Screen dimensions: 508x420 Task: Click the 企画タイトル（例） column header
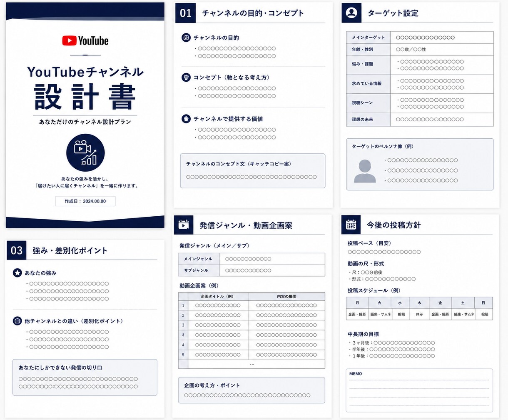coord(218,297)
